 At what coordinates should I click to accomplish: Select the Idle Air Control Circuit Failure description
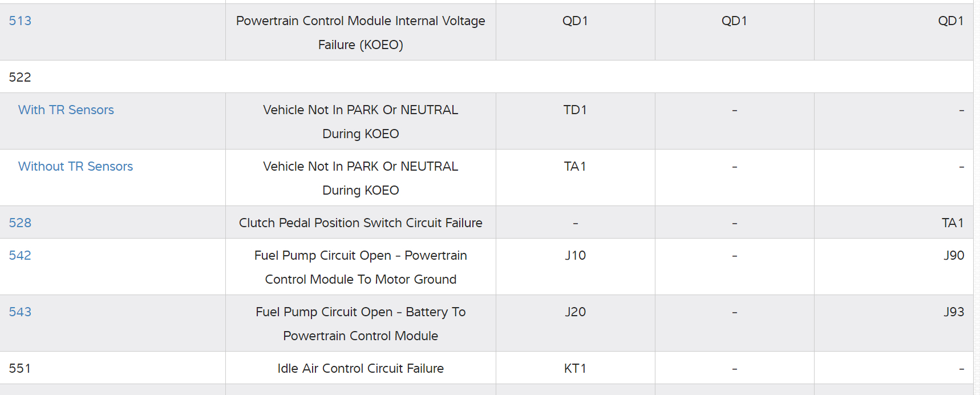coord(361,369)
